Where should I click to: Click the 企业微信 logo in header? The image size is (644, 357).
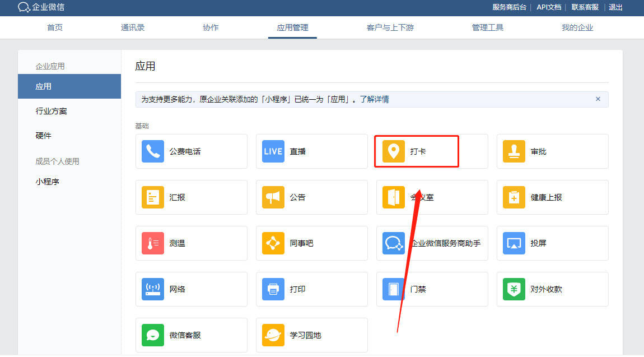pyautogui.click(x=41, y=7)
